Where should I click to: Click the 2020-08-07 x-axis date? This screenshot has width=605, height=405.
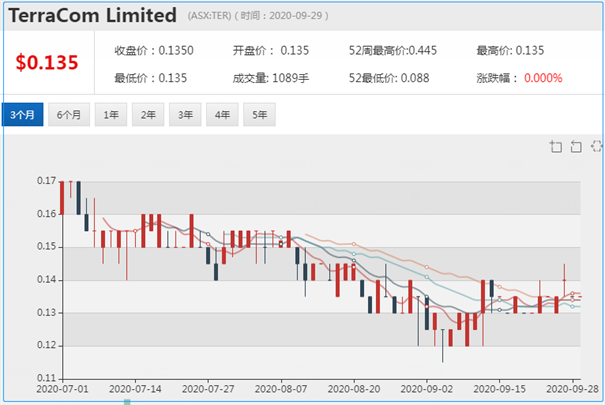click(281, 389)
